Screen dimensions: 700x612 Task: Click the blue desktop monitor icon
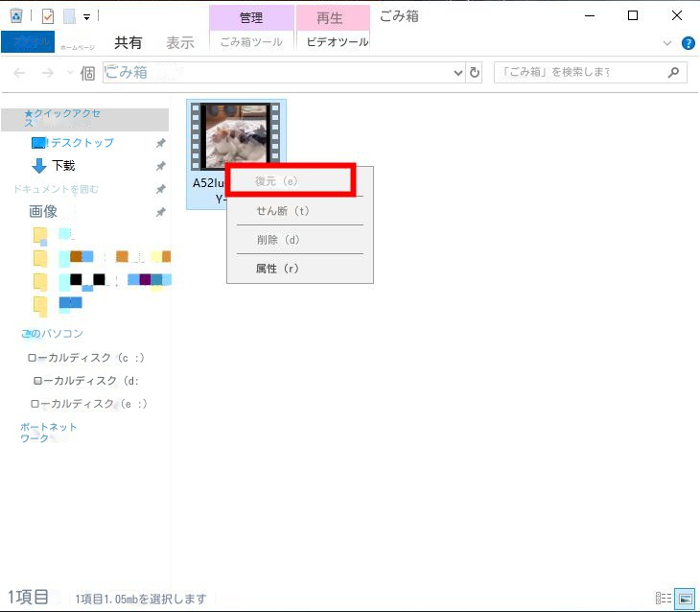[39, 143]
